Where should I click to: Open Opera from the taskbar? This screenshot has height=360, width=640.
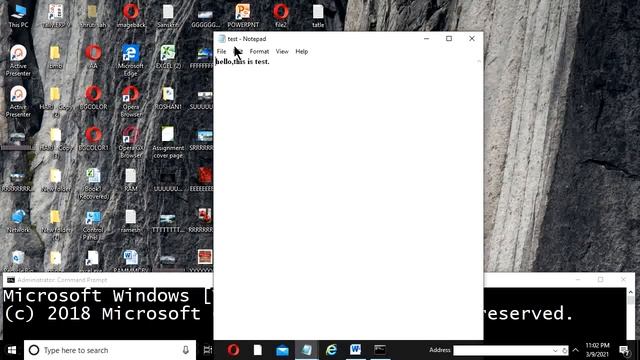pos(233,350)
